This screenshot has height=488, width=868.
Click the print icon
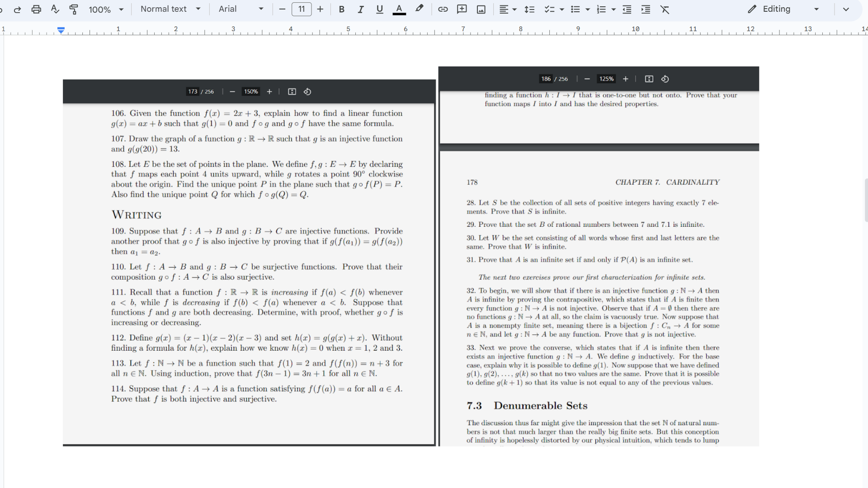[x=36, y=9]
